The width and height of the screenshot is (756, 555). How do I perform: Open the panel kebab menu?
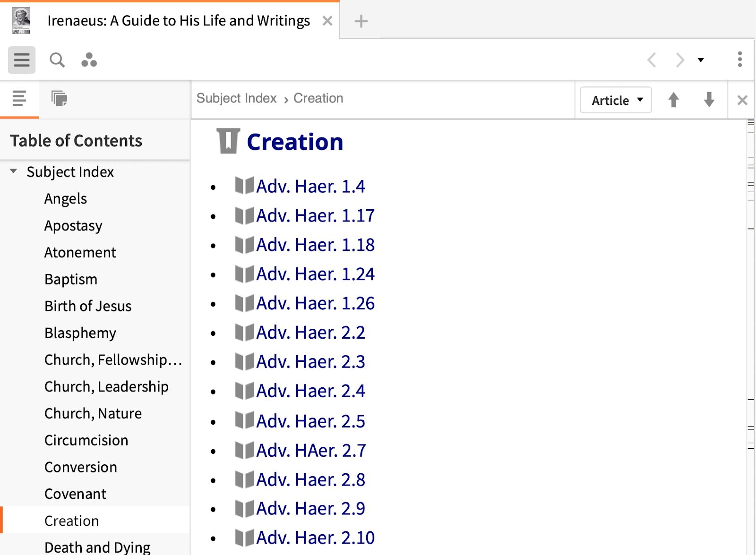739,60
